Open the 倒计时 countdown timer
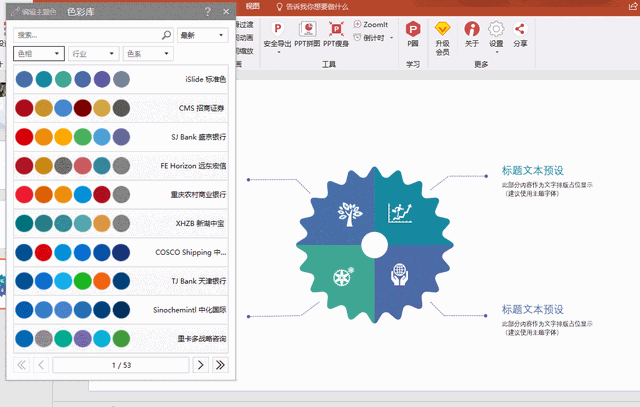This screenshot has height=407, width=640. tap(369, 38)
